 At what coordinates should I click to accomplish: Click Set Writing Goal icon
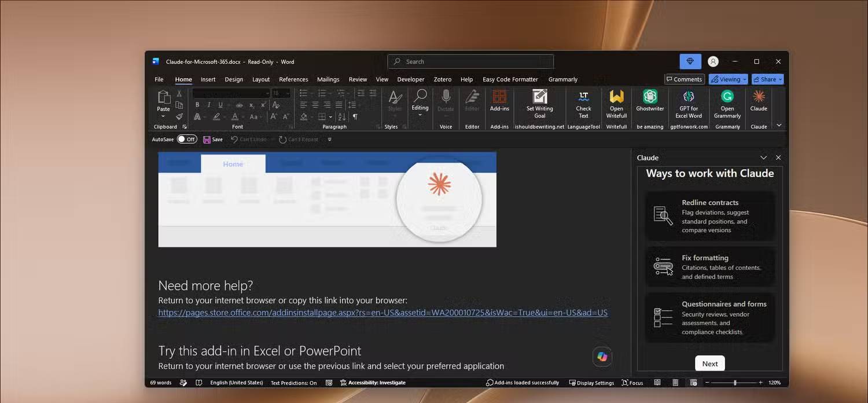click(539, 97)
